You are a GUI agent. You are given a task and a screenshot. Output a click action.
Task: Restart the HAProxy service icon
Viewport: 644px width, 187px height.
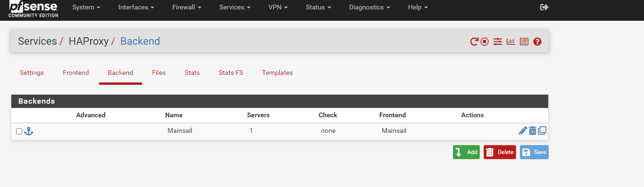[x=474, y=42]
